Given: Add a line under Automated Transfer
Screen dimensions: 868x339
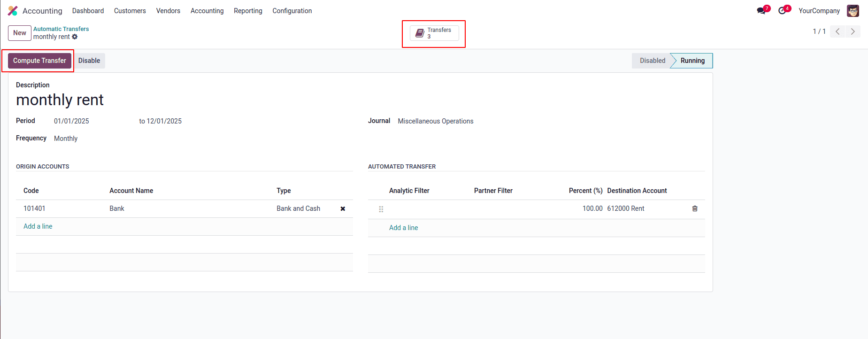Looking at the screenshot, I should point(403,228).
